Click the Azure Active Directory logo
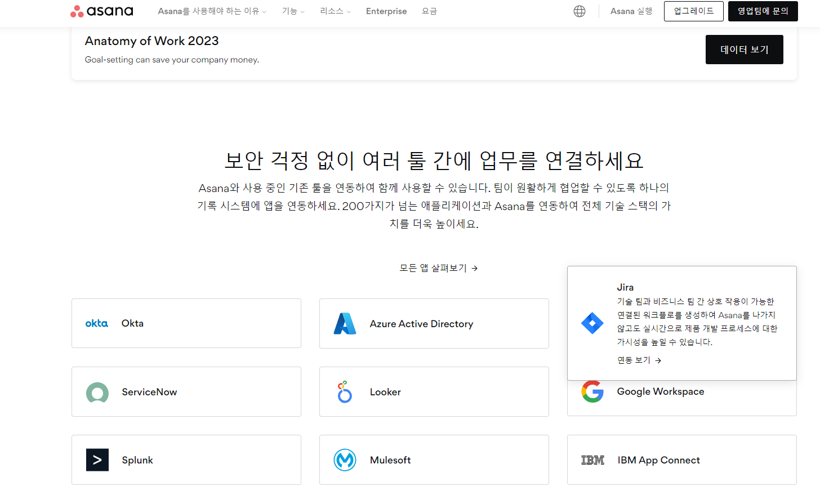 345,324
